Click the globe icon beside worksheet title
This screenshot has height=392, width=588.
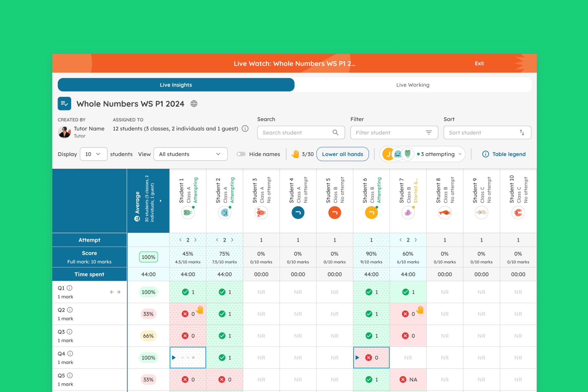point(194,104)
